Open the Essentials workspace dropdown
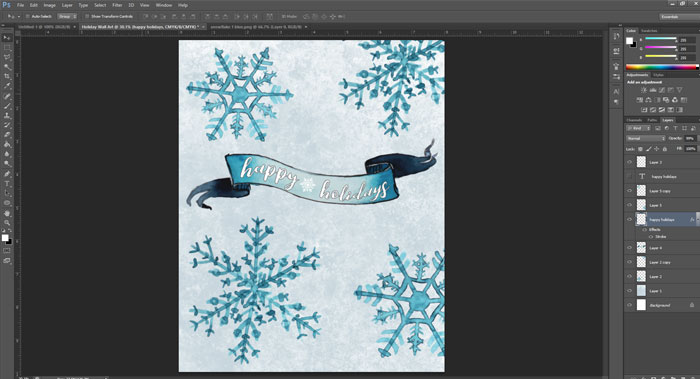Image resolution: width=700 pixels, height=379 pixels. (x=680, y=17)
